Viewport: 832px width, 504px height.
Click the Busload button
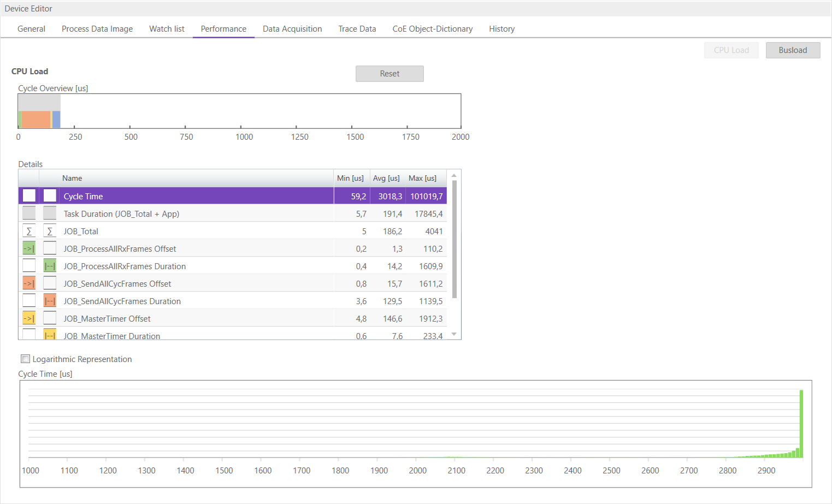(793, 50)
